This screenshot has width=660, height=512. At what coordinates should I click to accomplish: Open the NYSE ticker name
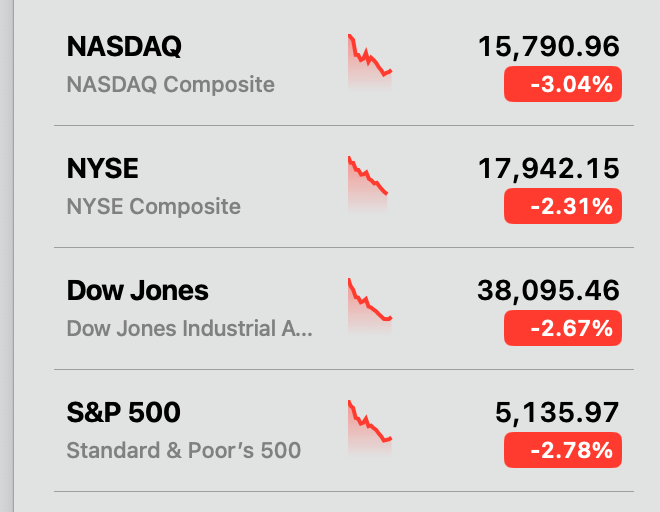[x=102, y=169]
